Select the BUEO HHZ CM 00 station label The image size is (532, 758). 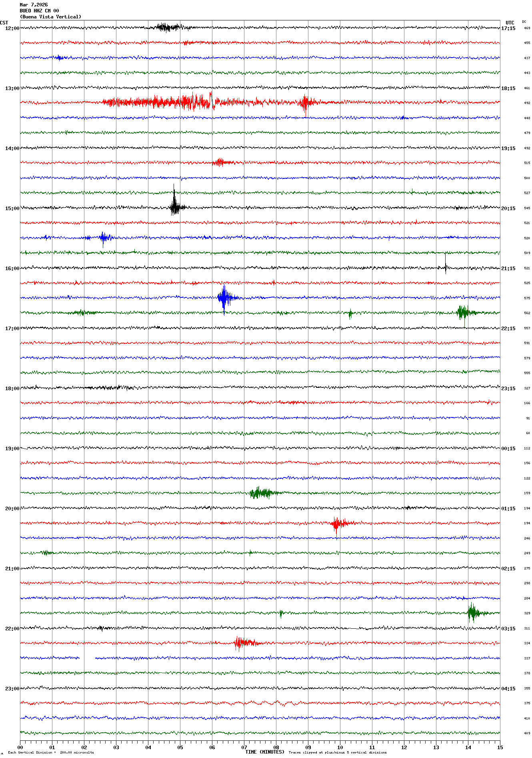[39, 11]
